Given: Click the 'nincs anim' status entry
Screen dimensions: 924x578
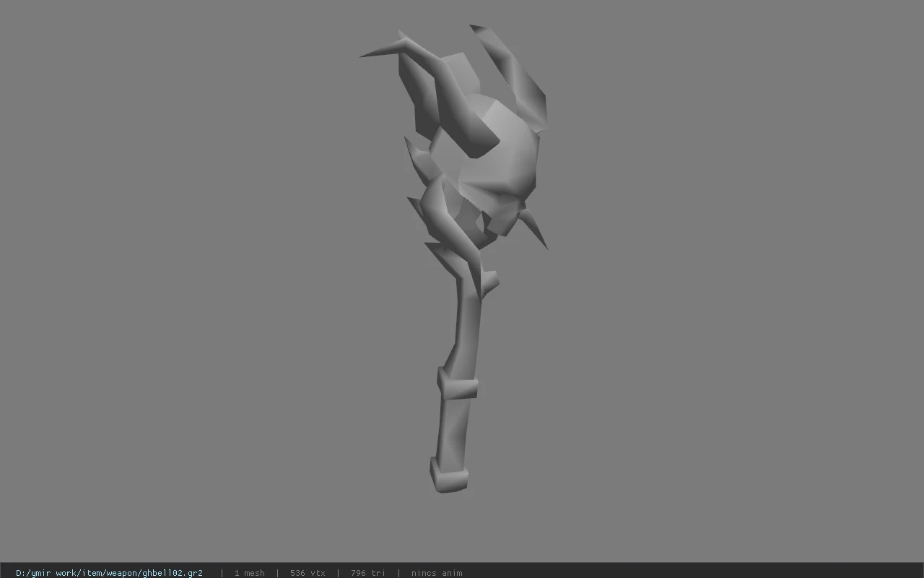Looking at the screenshot, I should click(x=437, y=573).
